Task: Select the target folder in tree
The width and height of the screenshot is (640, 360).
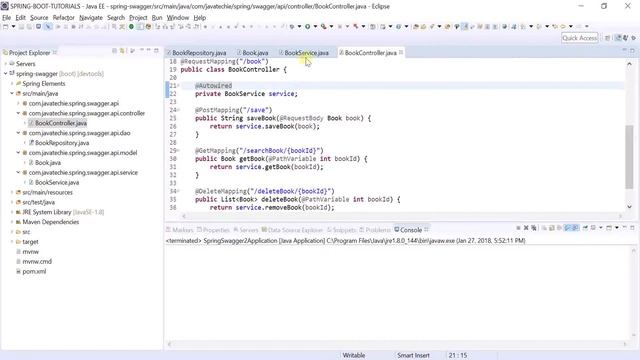Action: pos(30,242)
